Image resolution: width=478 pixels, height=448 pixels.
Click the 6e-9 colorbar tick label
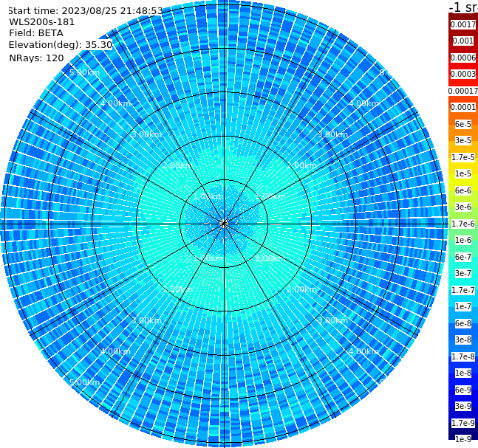(463, 390)
